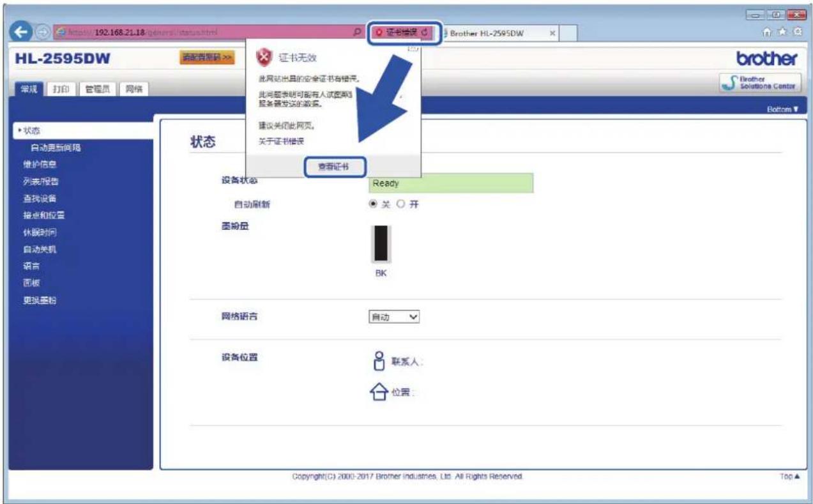Image resolution: width=813 pixels, height=504 pixels.
Task: Open the favorites star icon
Action: click(x=782, y=32)
